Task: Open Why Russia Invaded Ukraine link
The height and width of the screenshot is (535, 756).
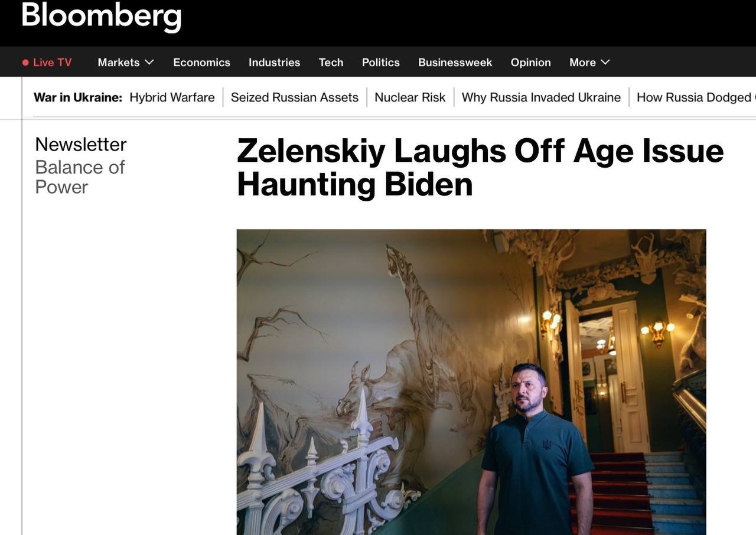Action: tap(541, 97)
